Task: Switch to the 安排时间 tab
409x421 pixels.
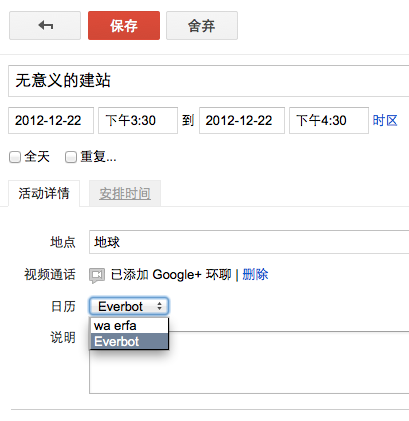Action: pos(125,193)
